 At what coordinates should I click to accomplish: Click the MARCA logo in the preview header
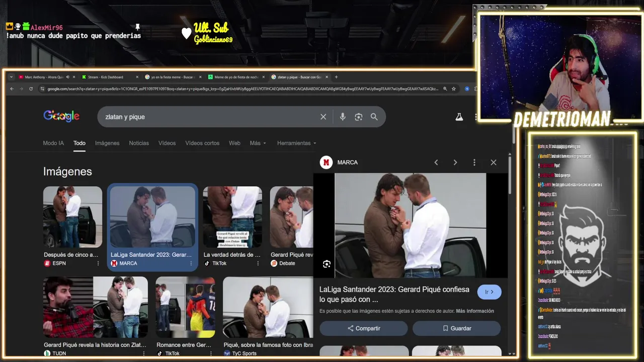[x=327, y=162]
